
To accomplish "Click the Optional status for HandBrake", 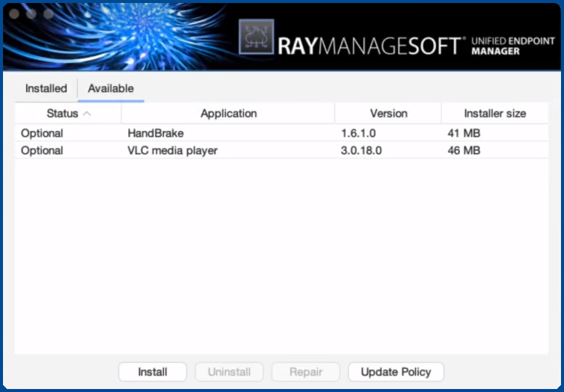I will (x=42, y=133).
